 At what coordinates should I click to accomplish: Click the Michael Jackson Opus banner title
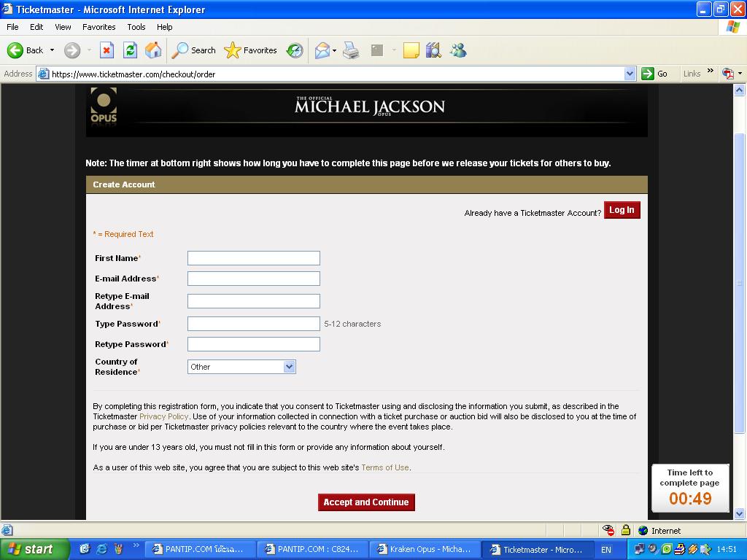pos(370,106)
